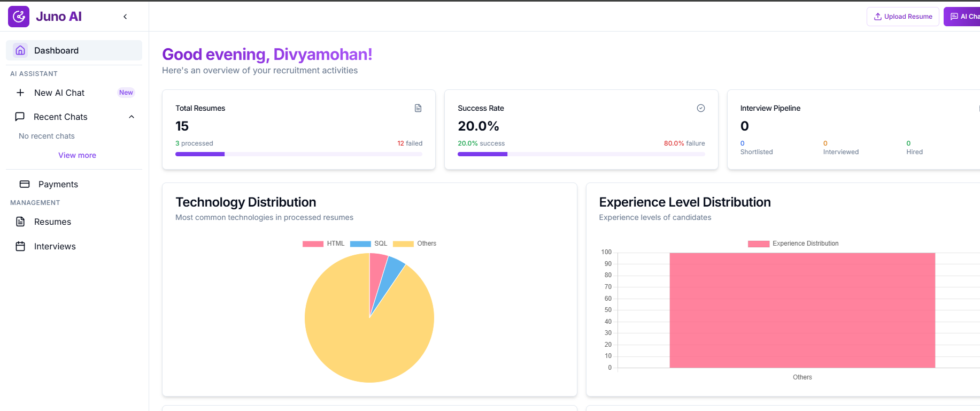Click the document icon on Total Resumes card
980x411 pixels.
418,108
